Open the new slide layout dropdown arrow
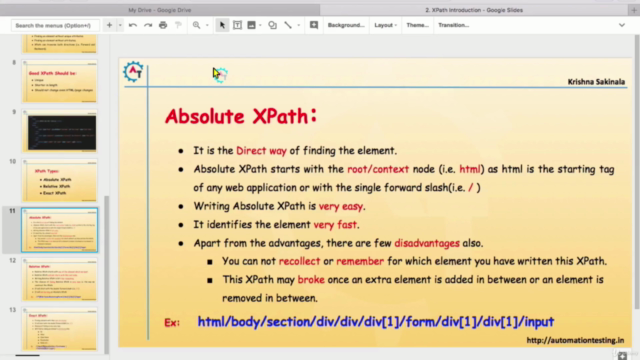The image size is (640, 360). pyautogui.click(x=120, y=25)
